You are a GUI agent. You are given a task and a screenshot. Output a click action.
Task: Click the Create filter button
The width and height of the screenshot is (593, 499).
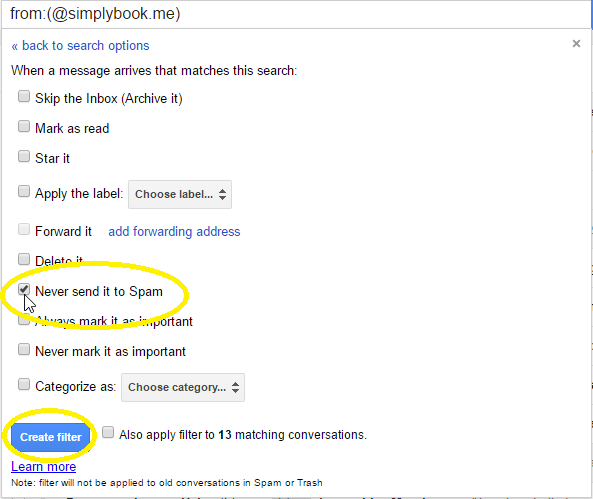tap(51, 437)
